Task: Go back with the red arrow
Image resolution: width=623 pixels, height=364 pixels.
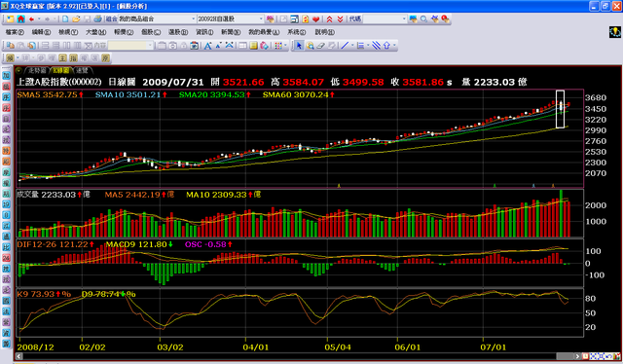Action: pyautogui.click(x=31, y=18)
